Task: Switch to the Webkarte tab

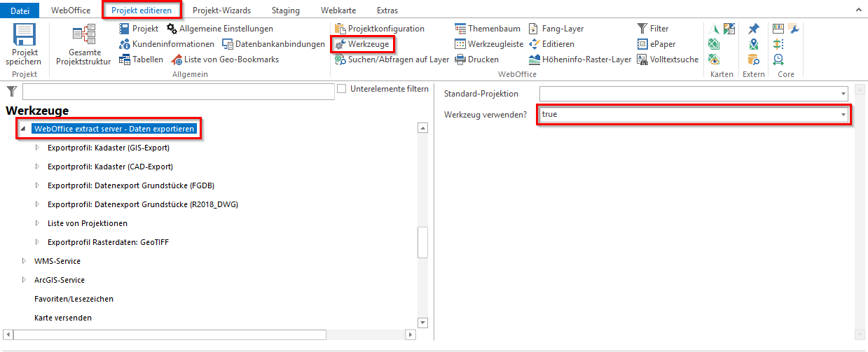Action: (x=338, y=10)
